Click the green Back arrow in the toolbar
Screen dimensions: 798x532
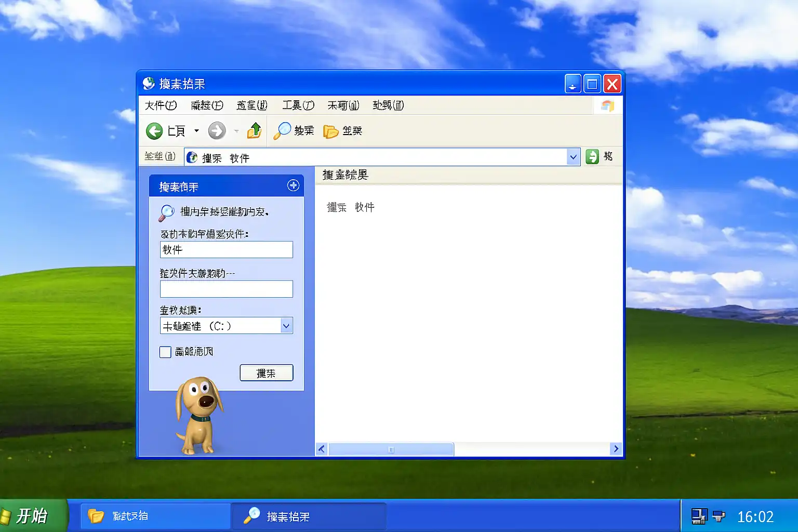(x=154, y=131)
